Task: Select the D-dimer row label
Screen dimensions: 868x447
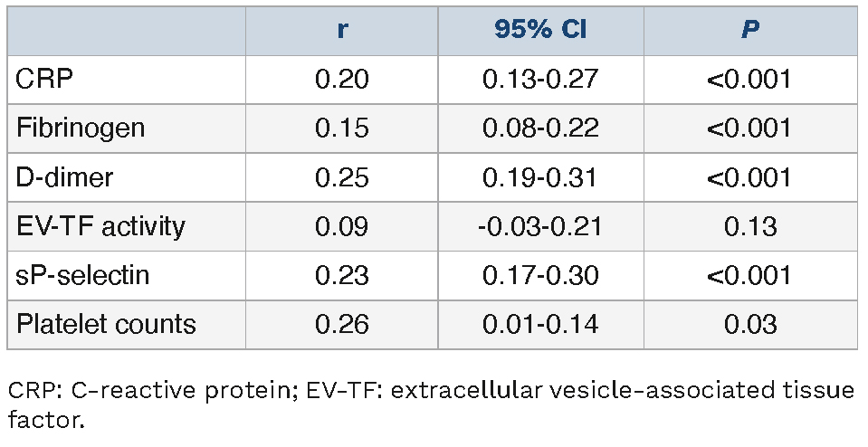Action: pos(65,176)
